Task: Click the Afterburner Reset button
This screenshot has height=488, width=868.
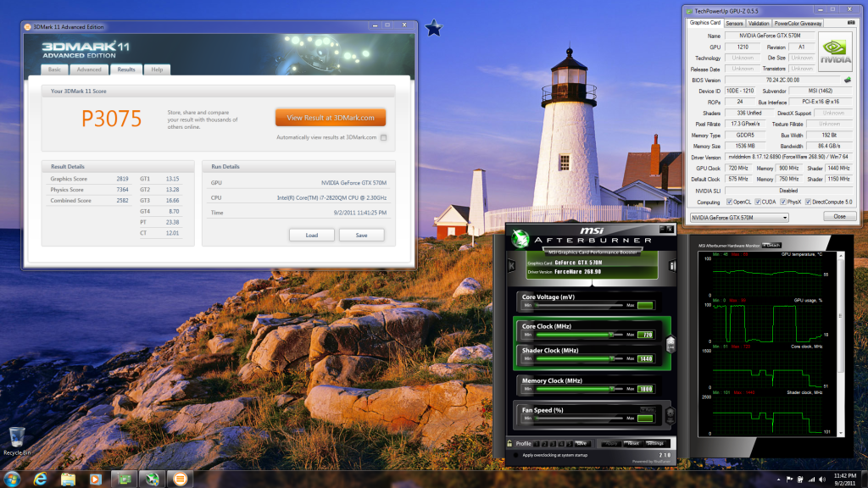Action: tap(632, 444)
